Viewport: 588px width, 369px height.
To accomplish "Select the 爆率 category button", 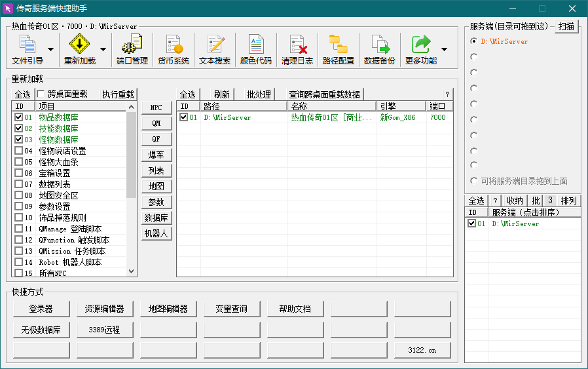I will pos(156,155).
